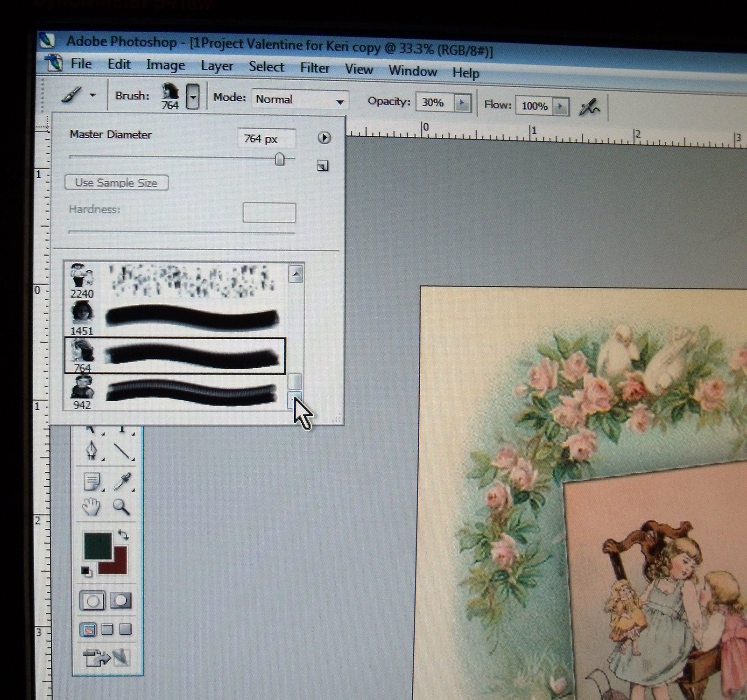The image size is (747, 700).
Task: Select Full Screen Mode with menu bar
Action: pos(107,630)
